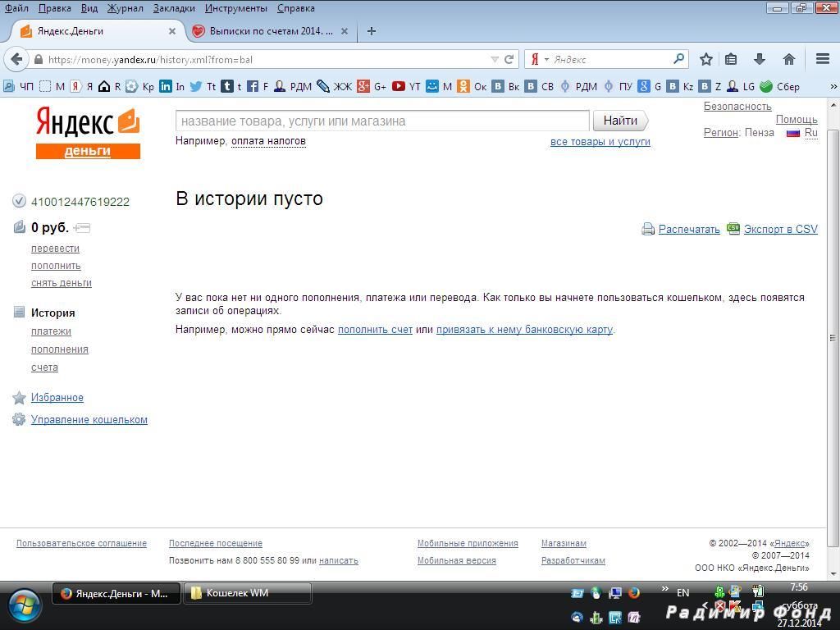Click the search magnifier in Yandex search box
The image size is (840, 630).
[678, 58]
